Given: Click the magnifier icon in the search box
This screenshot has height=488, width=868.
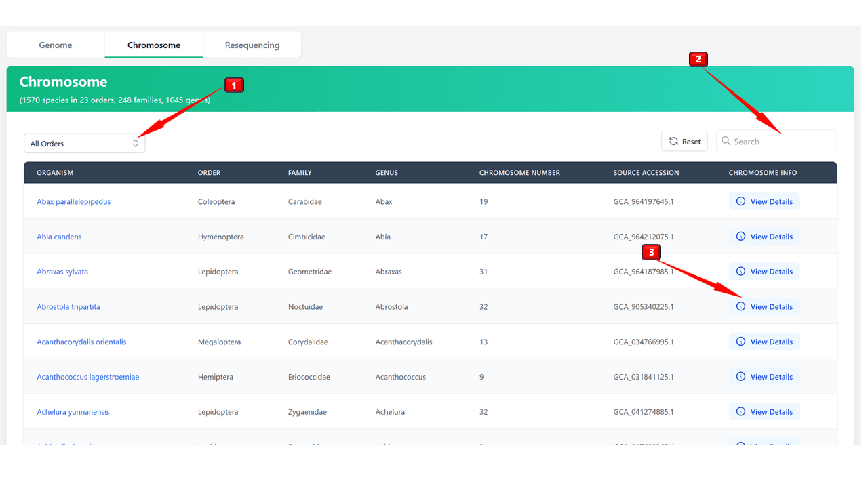Looking at the screenshot, I should 726,141.
